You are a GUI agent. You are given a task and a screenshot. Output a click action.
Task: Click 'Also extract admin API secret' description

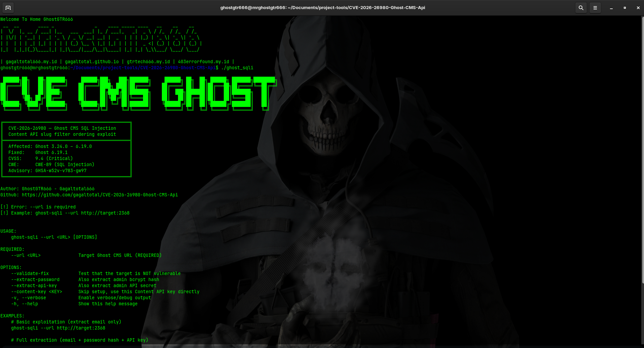point(117,286)
